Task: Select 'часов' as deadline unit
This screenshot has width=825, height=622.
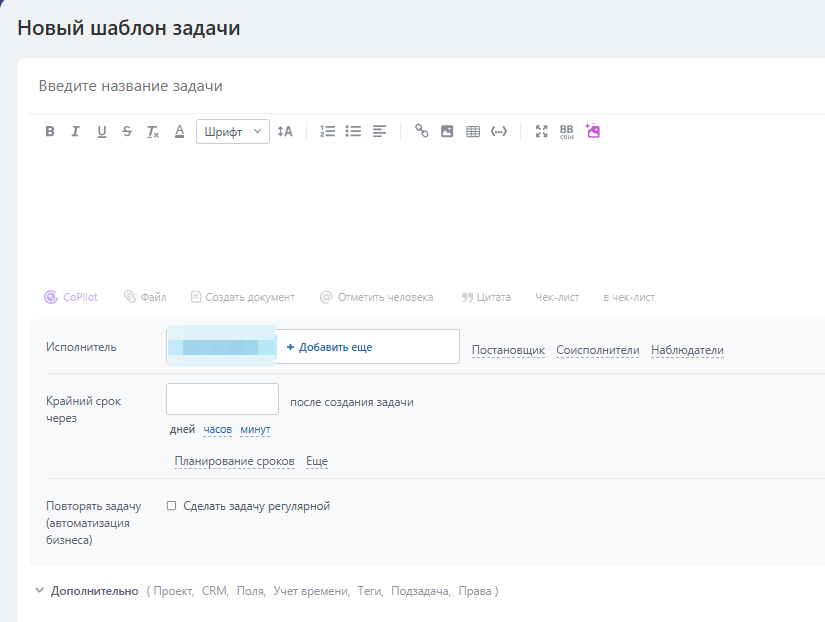Action: pyautogui.click(x=217, y=430)
